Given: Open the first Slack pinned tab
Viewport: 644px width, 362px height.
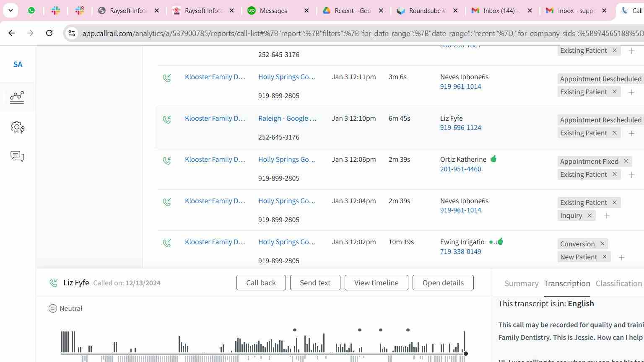Looking at the screenshot, I should (56, 10).
